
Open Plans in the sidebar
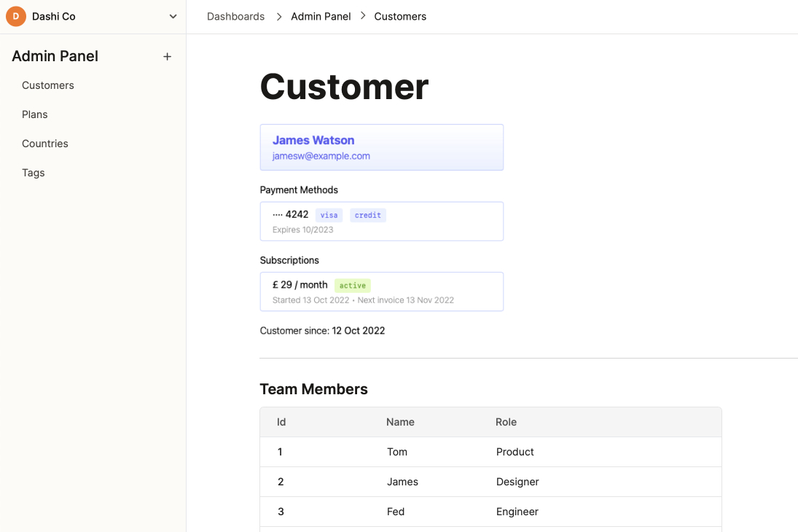pyautogui.click(x=34, y=114)
